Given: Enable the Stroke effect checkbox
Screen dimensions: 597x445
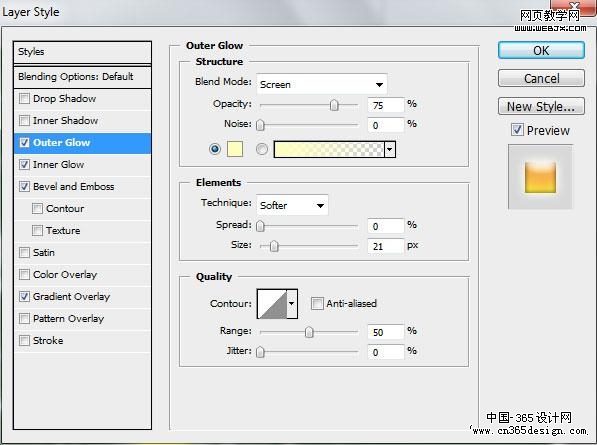Looking at the screenshot, I should pyautogui.click(x=24, y=340).
